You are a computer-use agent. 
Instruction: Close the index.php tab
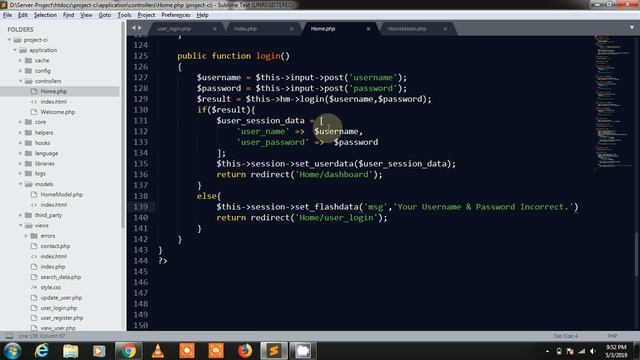tap(291, 29)
